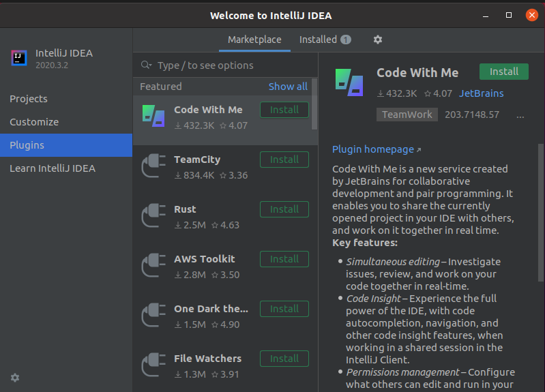Select the One Dark the... row title
The image size is (545, 392).
[x=211, y=309]
